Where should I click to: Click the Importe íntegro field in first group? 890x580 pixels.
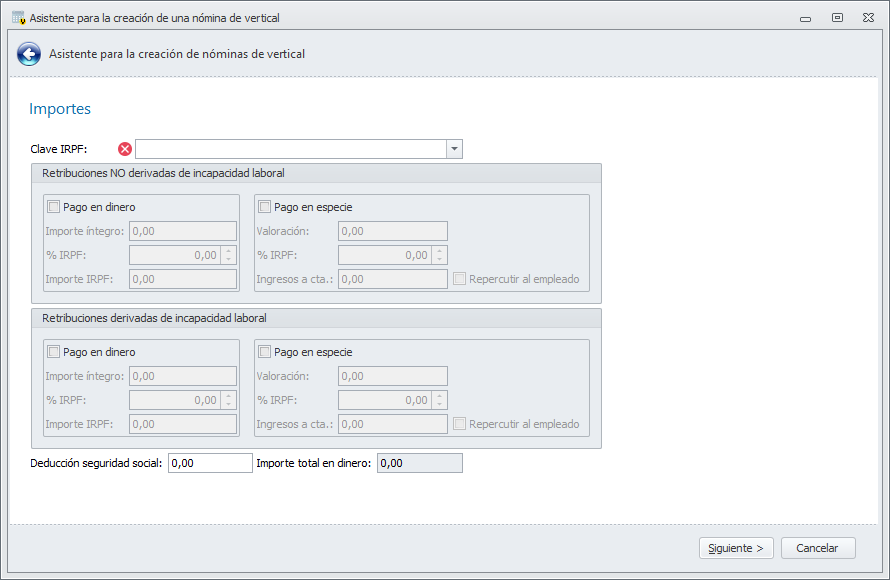pos(183,231)
